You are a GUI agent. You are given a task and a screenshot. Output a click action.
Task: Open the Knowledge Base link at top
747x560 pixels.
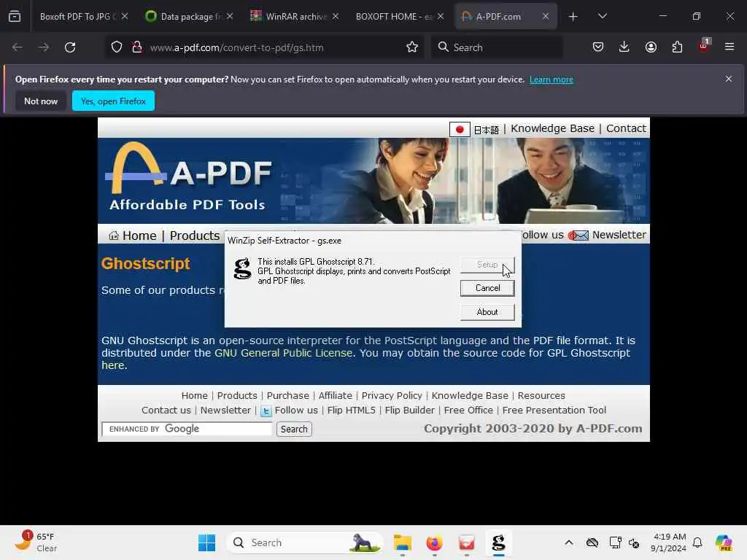pos(552,128)
